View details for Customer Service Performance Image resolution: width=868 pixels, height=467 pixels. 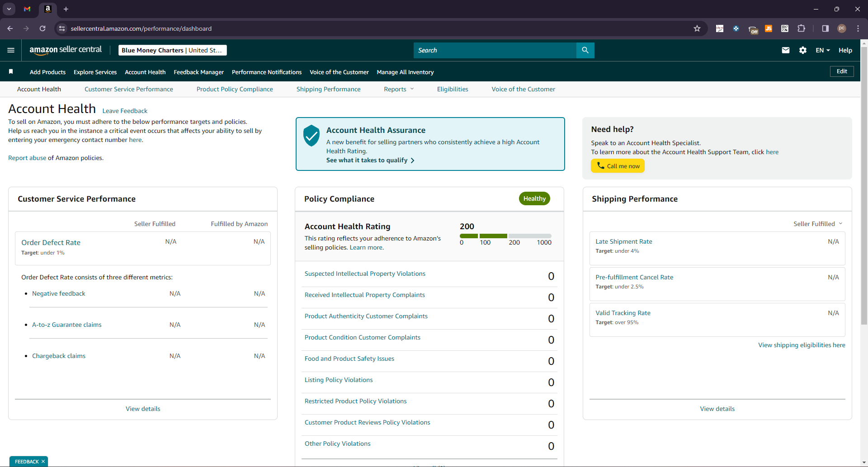143,409
